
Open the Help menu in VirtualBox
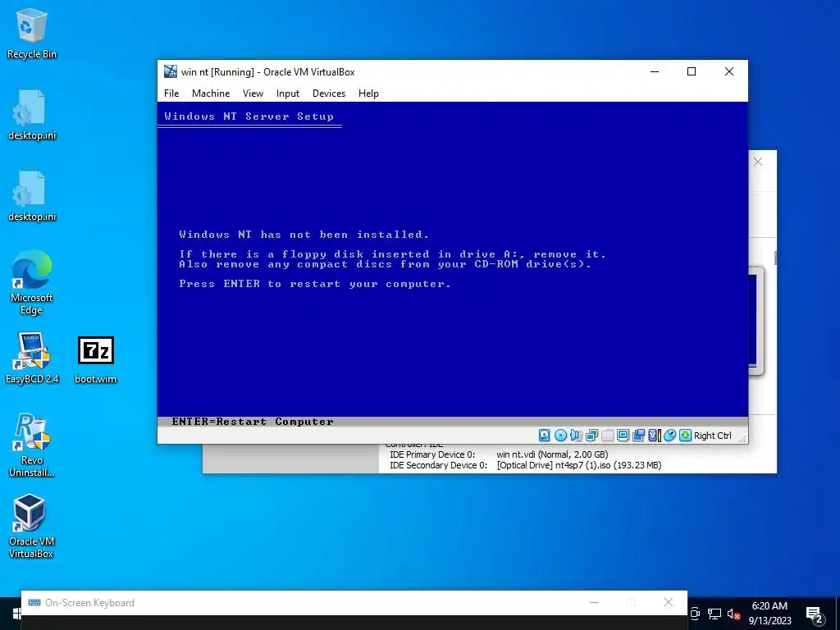pos(368,94)
